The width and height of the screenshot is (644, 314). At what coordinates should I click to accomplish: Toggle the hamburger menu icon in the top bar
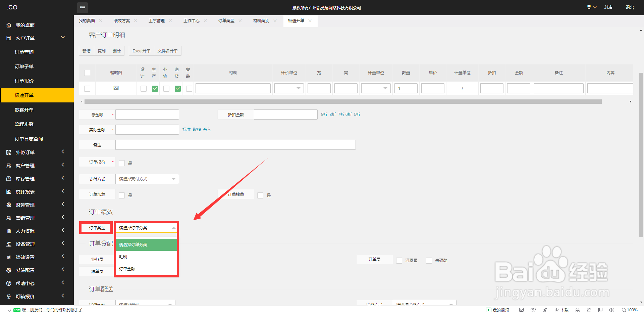(83, 7)
